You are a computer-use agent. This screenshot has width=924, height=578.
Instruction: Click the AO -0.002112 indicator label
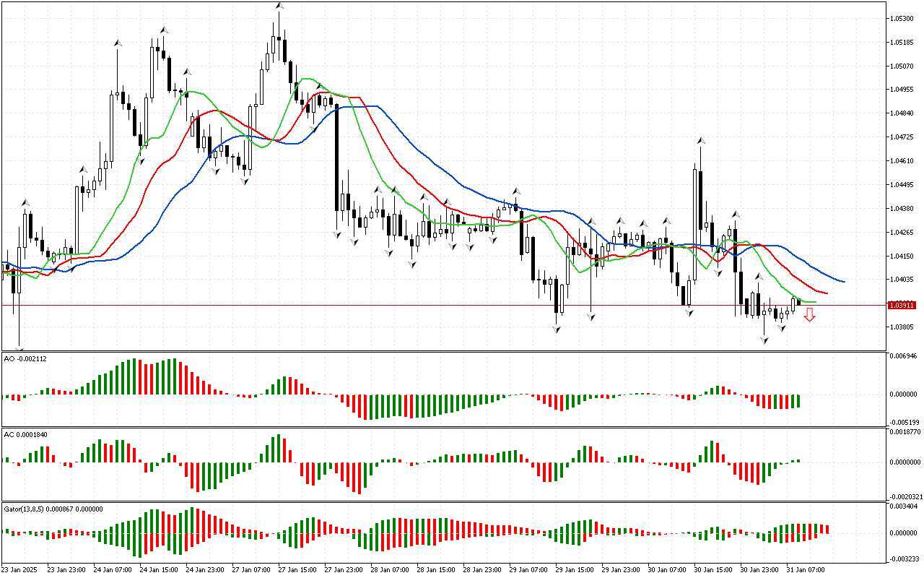[x=25, y=358]
